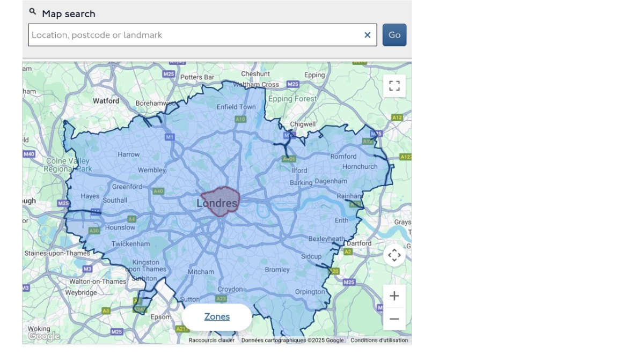This screenshot has height=362, width=644.
Task: Select Staines-upon-Thames on the map
Action: (x=57, y=253)
